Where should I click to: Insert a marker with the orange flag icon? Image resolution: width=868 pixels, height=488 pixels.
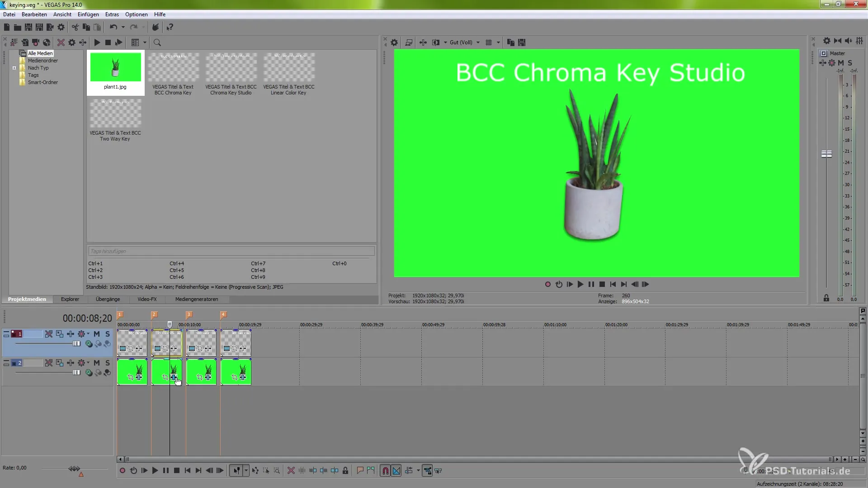pyautogui.click(x=360, y=471)
